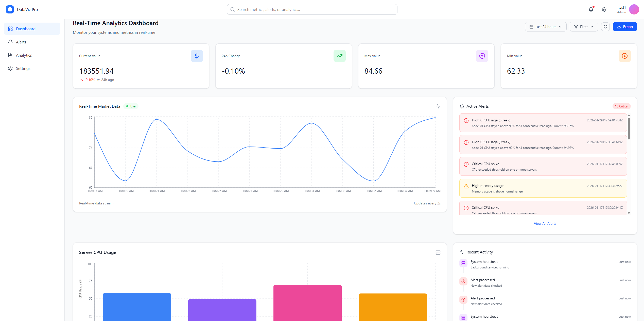The height and width of the screenshot is (321, 644).
Task: Click the activity pulse icon on market chart
Action: (438, 106)
